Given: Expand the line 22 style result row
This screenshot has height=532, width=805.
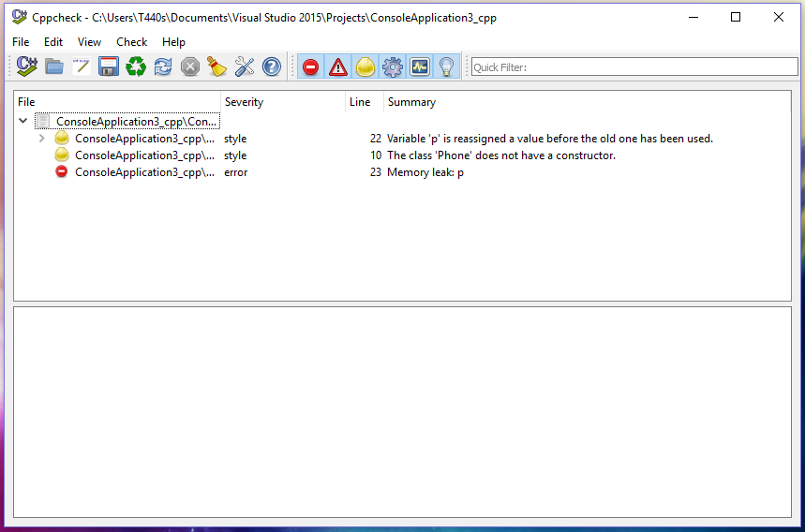Looking at the screenshot, I should point(41,139).
